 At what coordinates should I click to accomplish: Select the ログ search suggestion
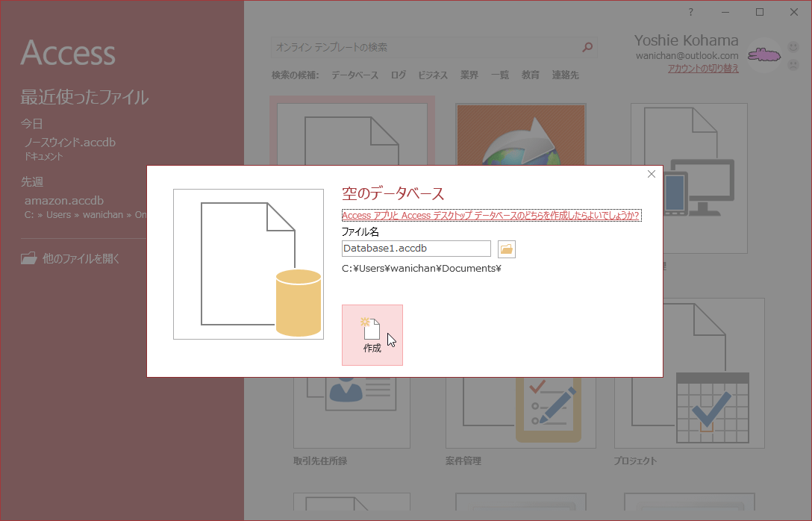pos(399,75)
